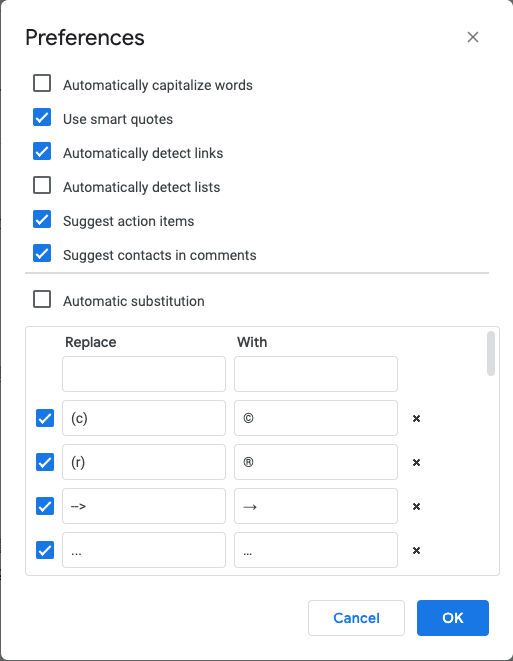
Task: Click the substitution list scrollbar
Action: point(491,353)
